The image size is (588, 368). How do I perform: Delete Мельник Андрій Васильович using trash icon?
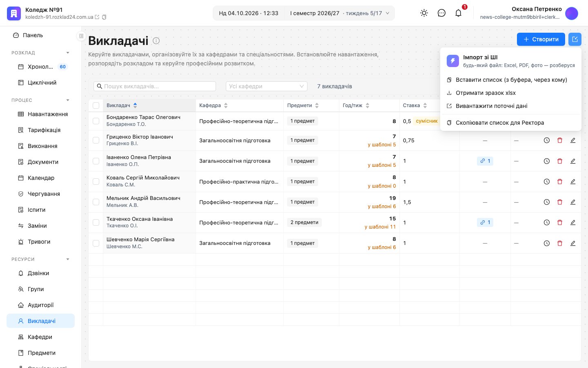coord(560,202)
